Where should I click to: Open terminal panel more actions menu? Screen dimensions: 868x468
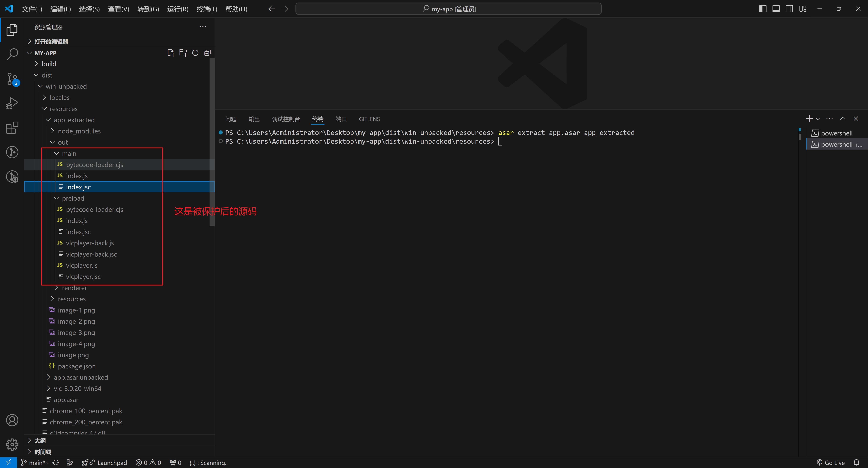pos(830,119)
